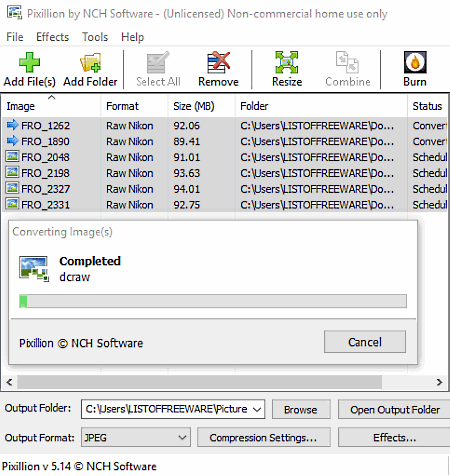Viewport: 450px width, 476px height.
Task: Expand the Output Folder dropdown
Action: coord(257,409)
